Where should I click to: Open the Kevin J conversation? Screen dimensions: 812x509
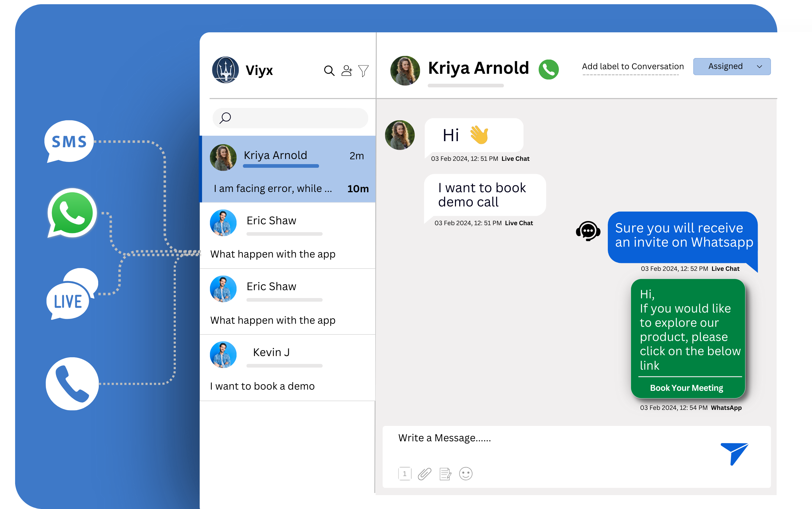(x=288, y=368)
